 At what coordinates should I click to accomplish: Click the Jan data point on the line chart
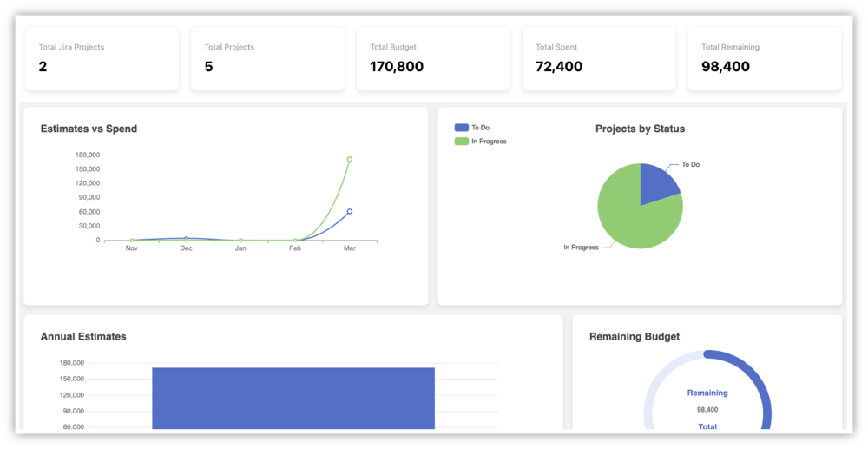[240, 241]
